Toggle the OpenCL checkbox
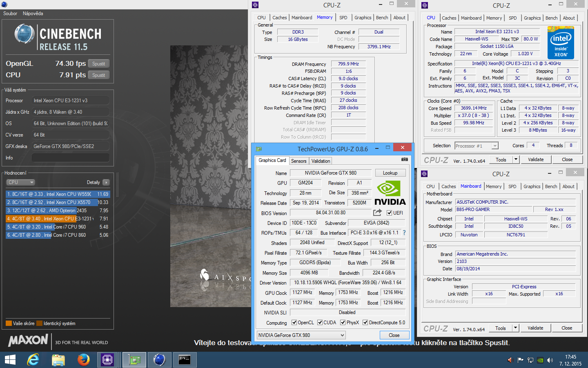588x368 pixels. click(294, 323)
